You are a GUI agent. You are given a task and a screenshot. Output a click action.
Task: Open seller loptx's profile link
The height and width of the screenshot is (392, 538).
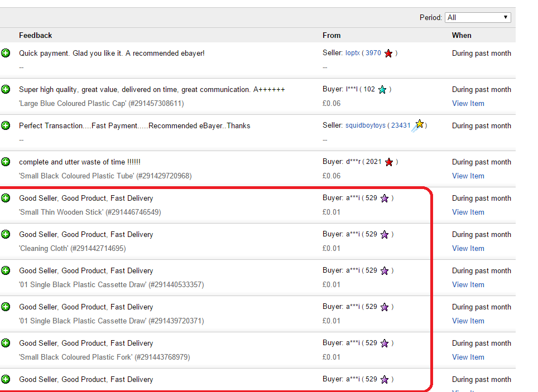click(352, 54)
